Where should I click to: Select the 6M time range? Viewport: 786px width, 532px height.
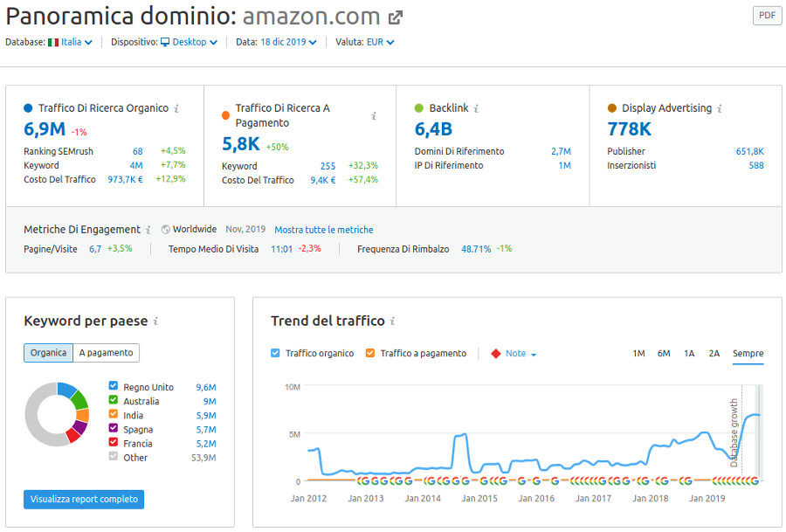click(664, 354)
